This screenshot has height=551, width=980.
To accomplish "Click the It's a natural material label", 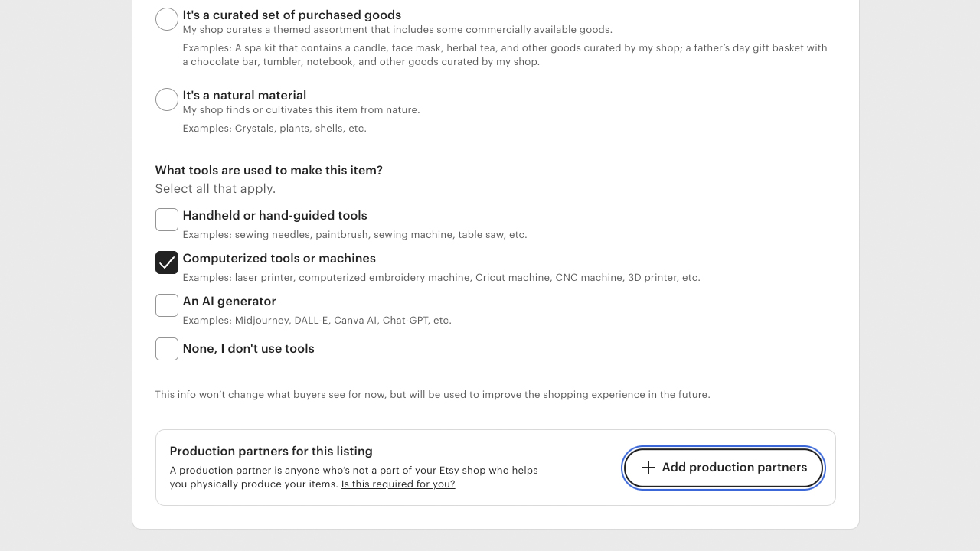I will pos(243,95).
